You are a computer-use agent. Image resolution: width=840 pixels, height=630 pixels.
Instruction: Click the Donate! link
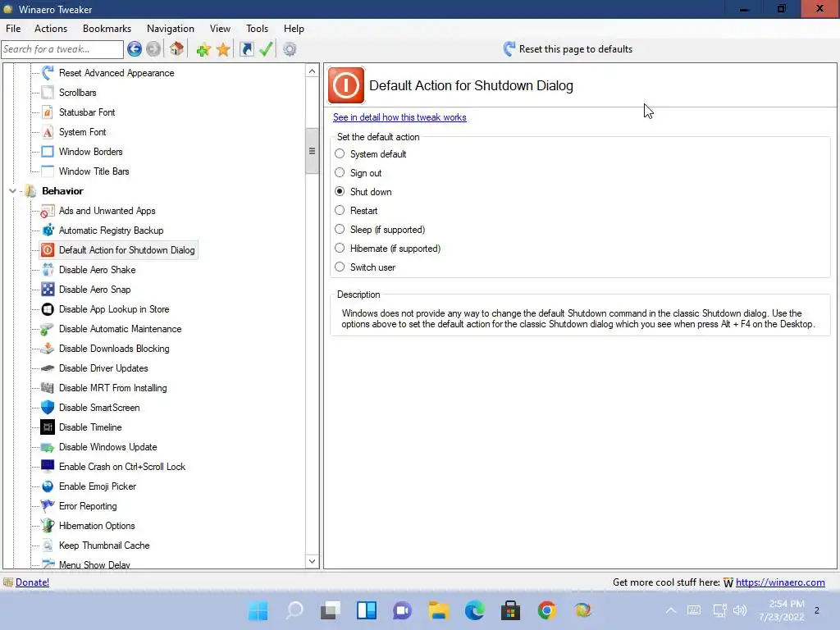[x=32, y=582]
